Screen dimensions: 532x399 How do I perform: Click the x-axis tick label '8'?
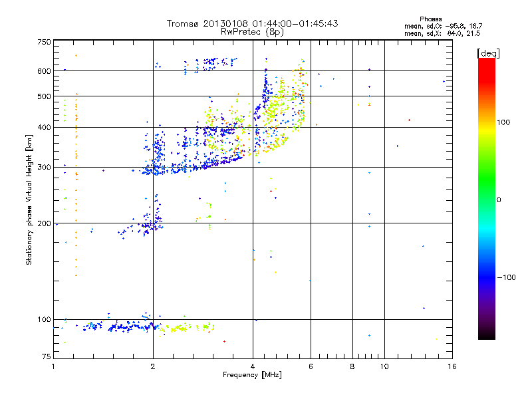[x=352, y=366]
